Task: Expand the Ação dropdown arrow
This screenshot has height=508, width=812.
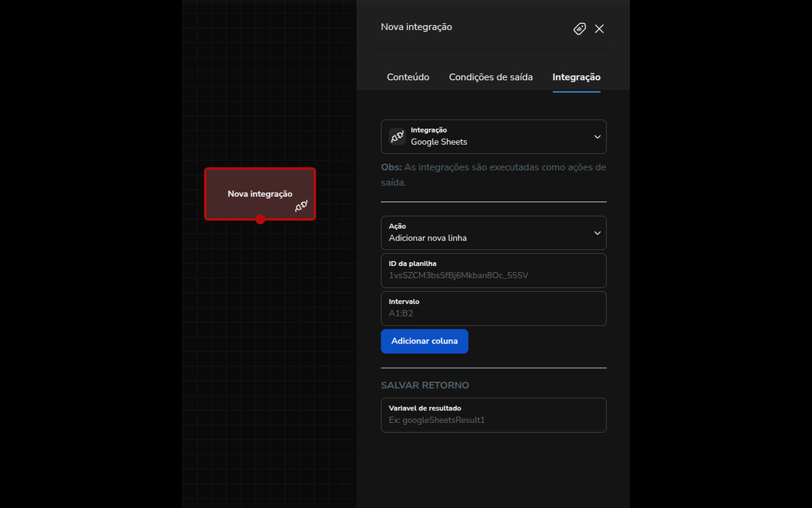Action: [596, 233]
